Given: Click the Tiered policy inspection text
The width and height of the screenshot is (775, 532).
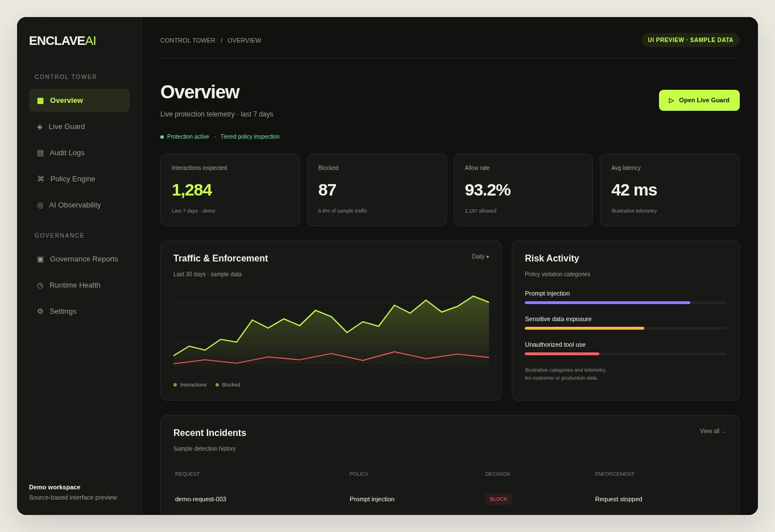Looking at the screenshot, I should (250, 137).
